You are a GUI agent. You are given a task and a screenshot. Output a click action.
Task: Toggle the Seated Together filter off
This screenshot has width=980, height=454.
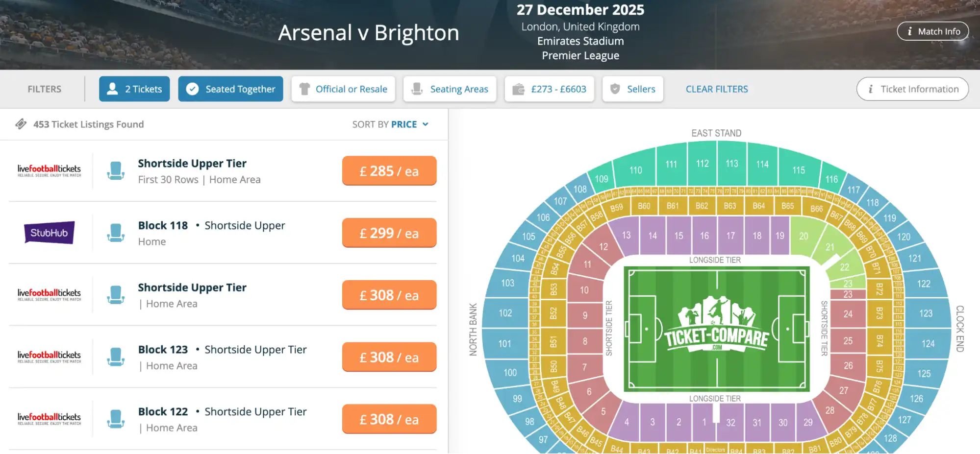click(230, 89)
